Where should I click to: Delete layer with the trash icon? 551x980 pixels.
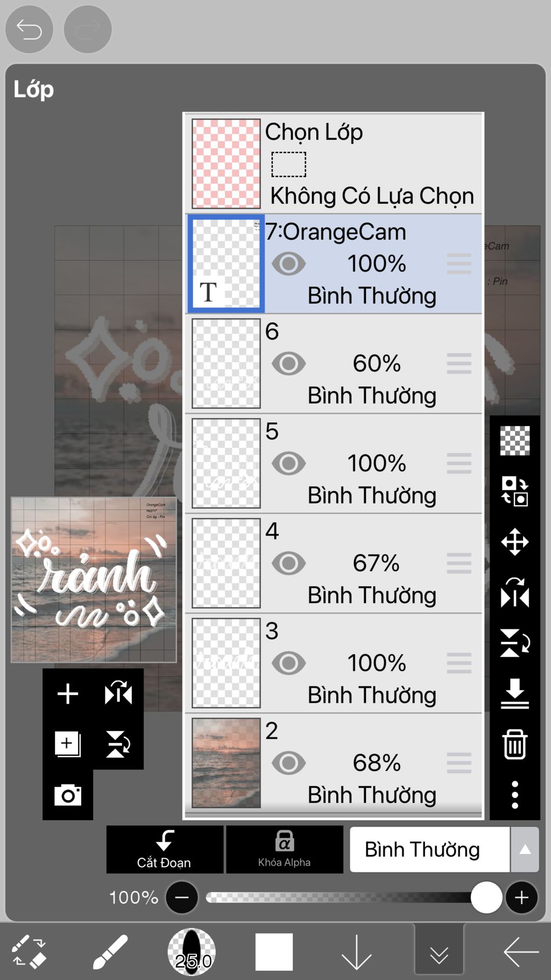(515, 744)
